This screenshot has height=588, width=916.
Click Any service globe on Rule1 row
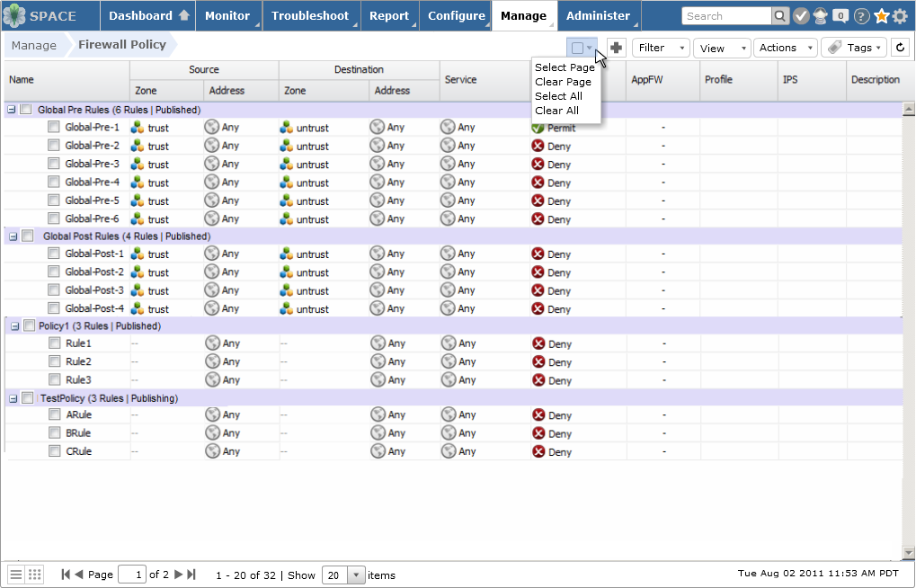449,343
